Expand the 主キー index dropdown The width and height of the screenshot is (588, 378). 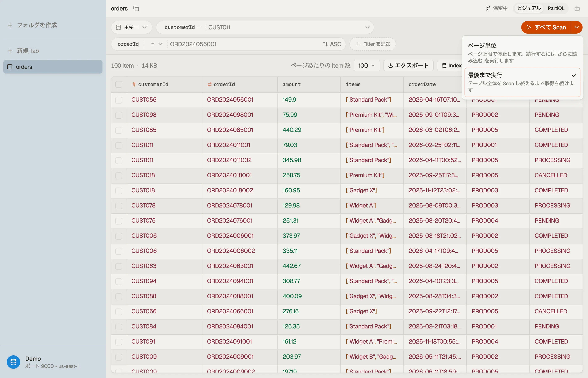(x=131, y=27)
